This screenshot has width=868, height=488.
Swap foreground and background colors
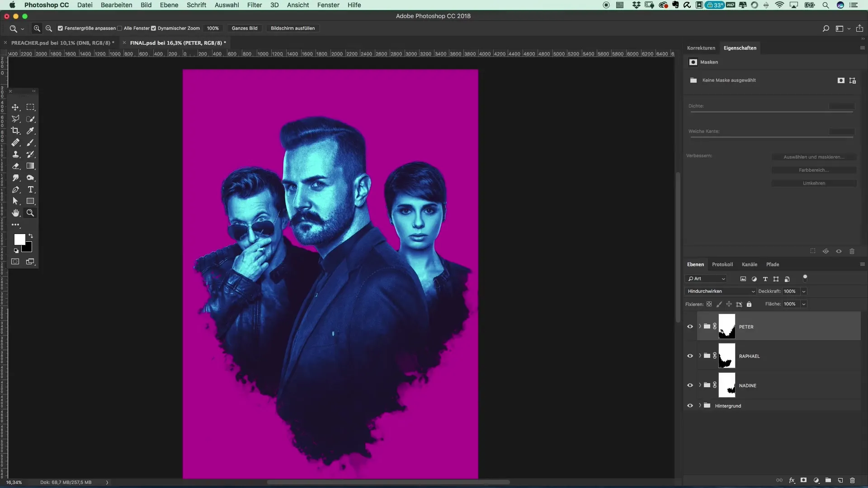click(31, 236)
